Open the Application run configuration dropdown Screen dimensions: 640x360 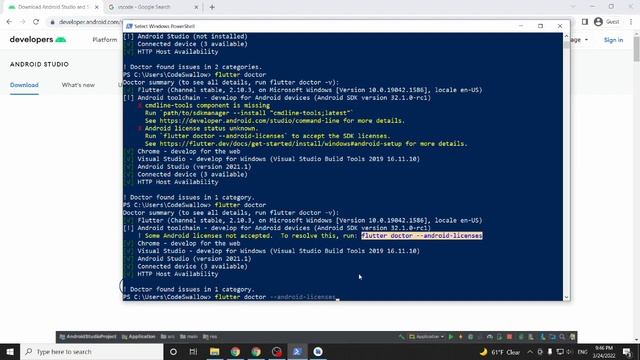pyautogui.click(x=427, y=337)
